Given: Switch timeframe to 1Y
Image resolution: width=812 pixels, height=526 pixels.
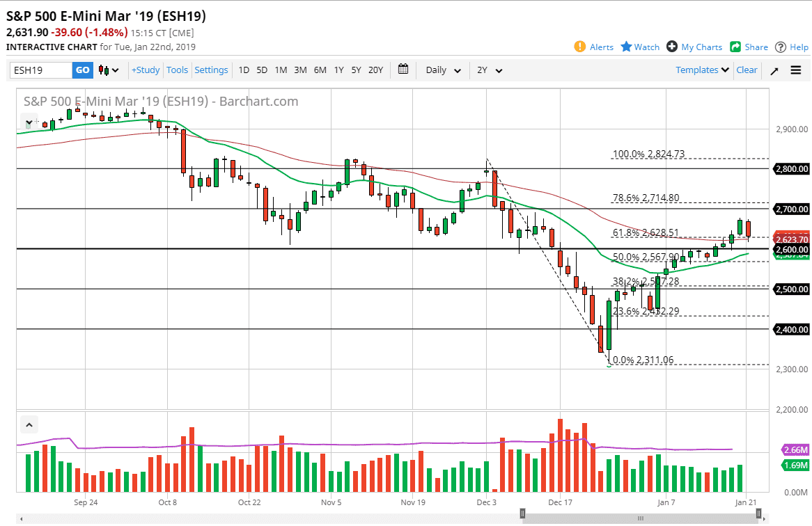Looking at the screenshot, I should click(x=338, y=70).
